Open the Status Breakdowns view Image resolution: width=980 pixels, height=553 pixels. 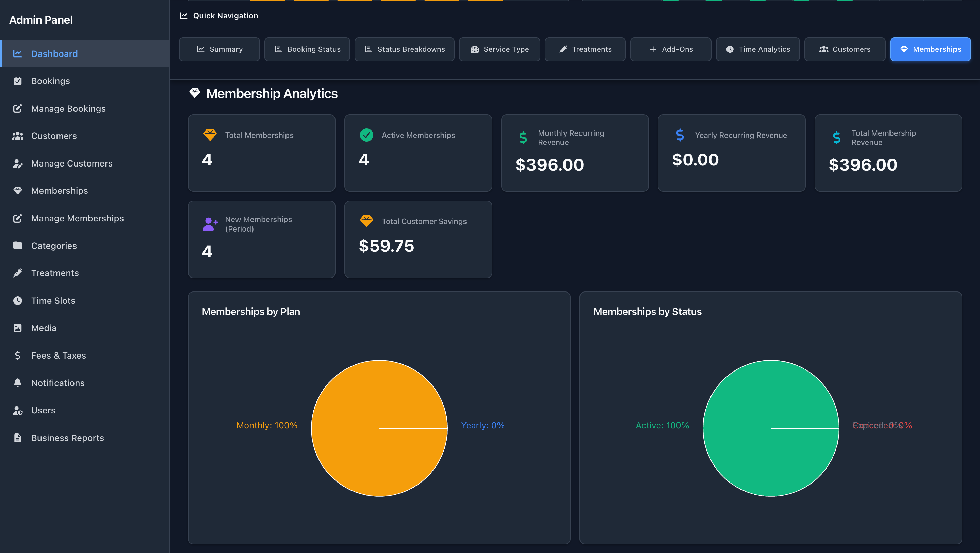(x=404, y=49)
